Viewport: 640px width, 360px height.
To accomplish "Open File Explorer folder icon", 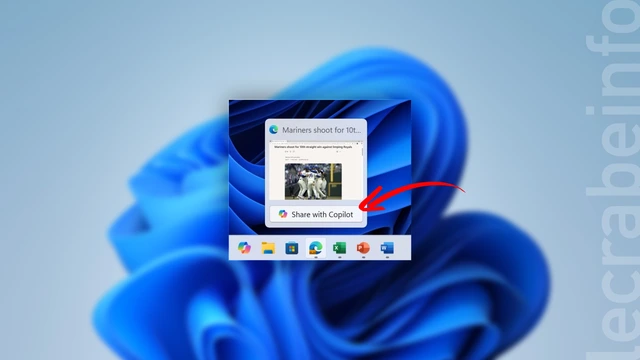I will pyautogui.click(x=268, y=248).
